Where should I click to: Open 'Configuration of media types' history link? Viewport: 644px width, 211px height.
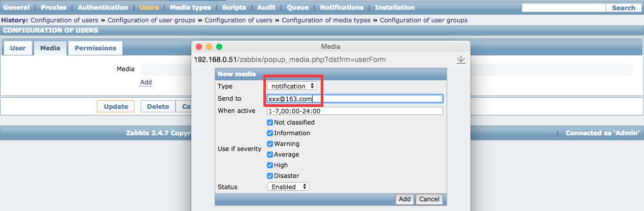326,20
